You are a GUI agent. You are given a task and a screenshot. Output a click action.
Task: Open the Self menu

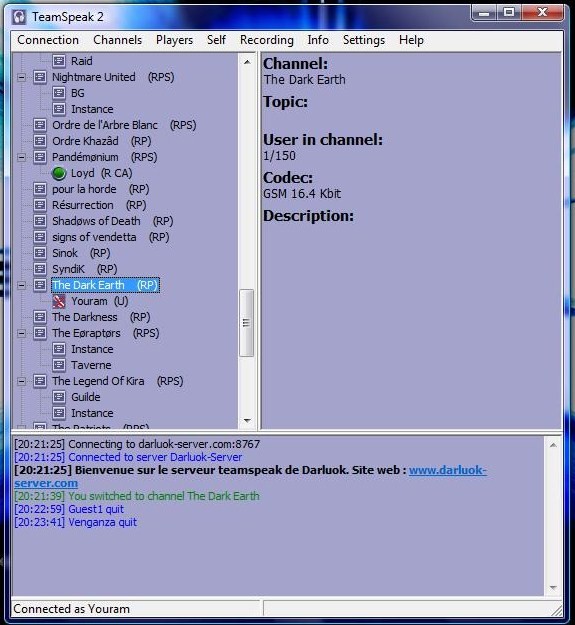pos(216,40)
